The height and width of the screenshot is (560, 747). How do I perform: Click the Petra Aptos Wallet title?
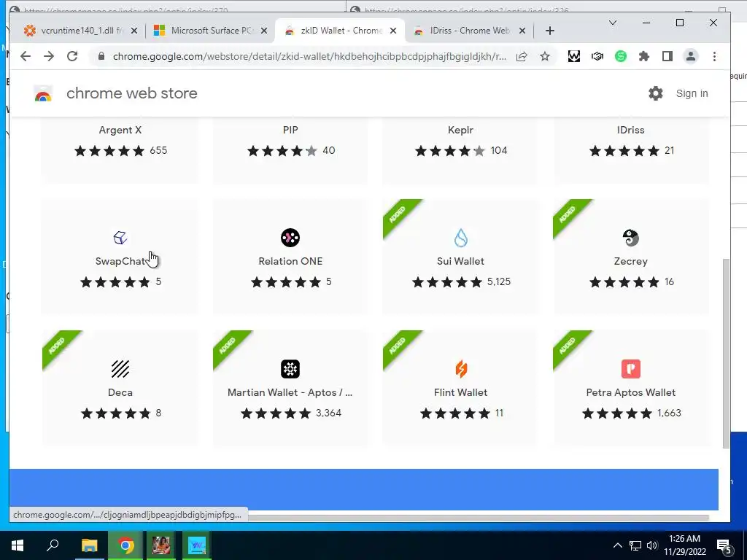[631, 392]
